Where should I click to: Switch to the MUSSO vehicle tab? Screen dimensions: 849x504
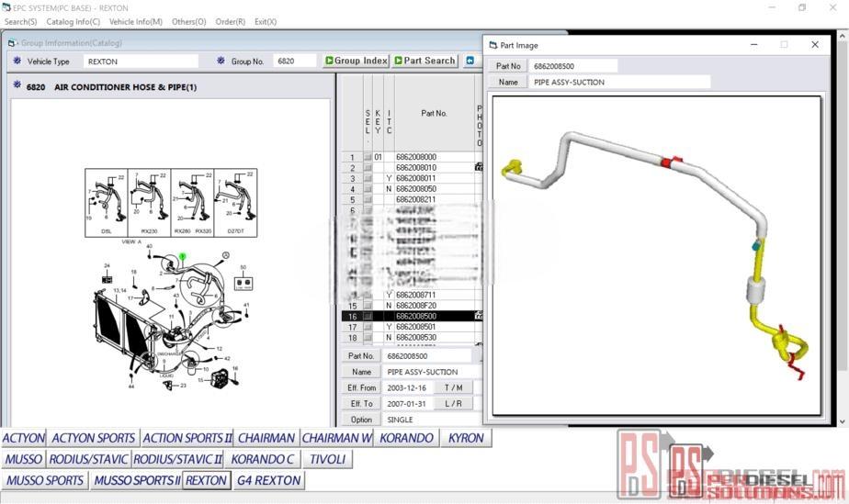(23, 459)
